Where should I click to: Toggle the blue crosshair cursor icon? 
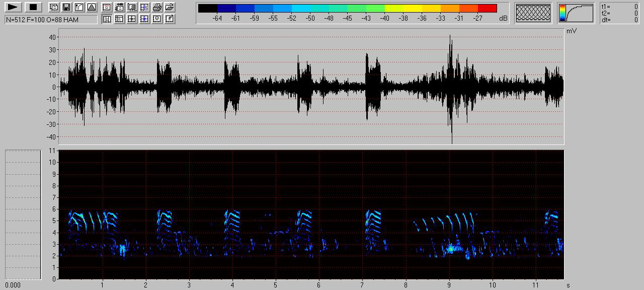pyautogui.click(x=144, y=19)
